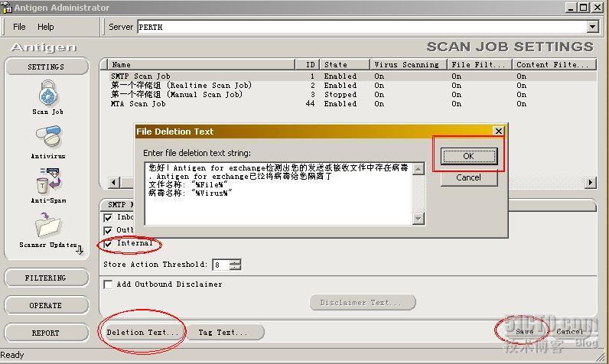Screen dimensions: 609x364
Task: Click the Disclaimer Text... button
Action: [363, 302]
